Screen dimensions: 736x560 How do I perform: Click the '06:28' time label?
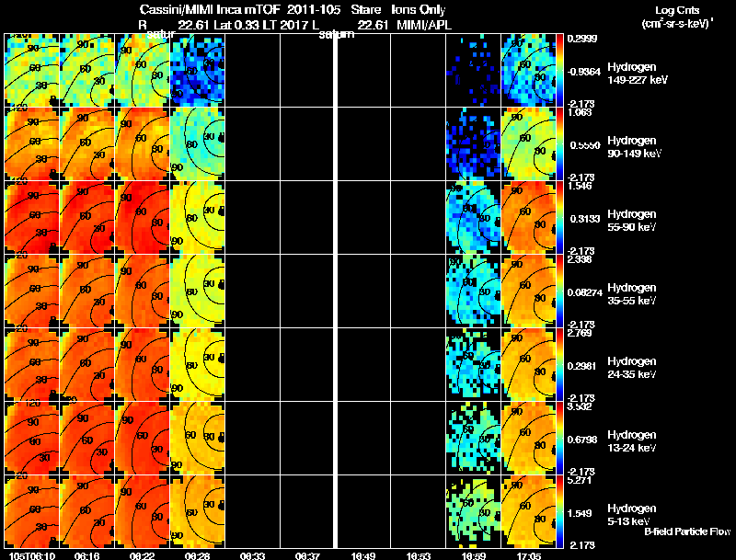point(197,556)
